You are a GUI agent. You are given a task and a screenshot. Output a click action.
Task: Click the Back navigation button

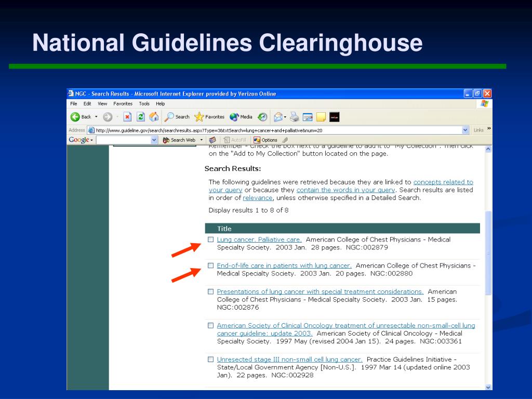[81, 117]
